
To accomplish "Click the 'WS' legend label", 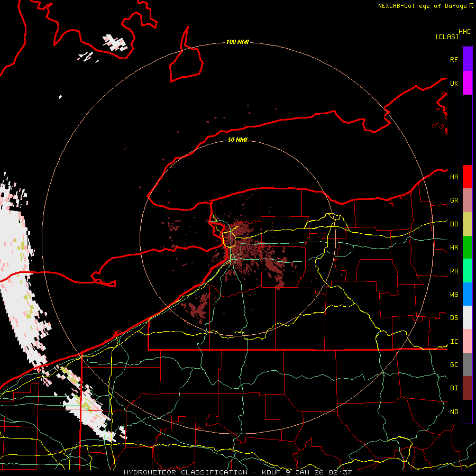I will pyautogui.click(x=454, y=295).
